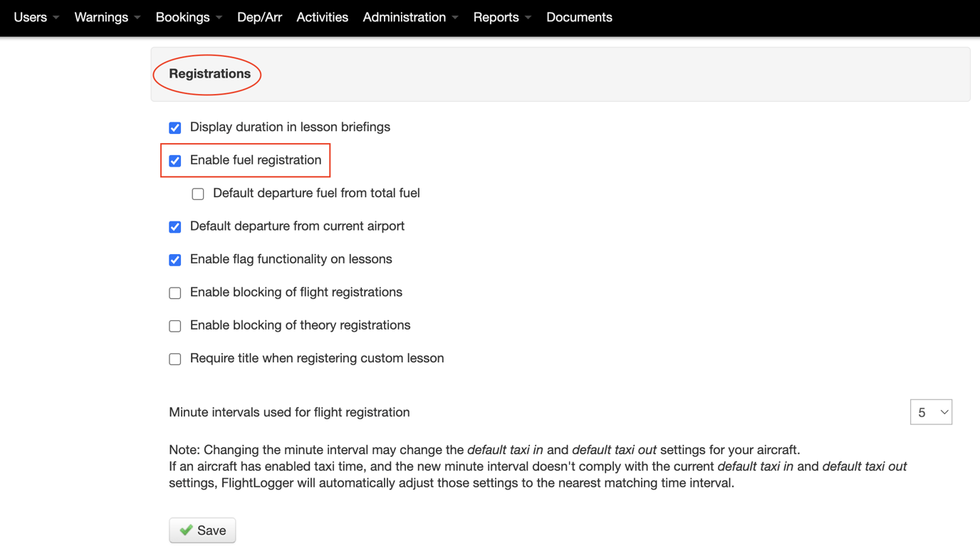Navigate to Documents
Image resolution: width=980 pixels, height=556 pixels.
[579, 17]
